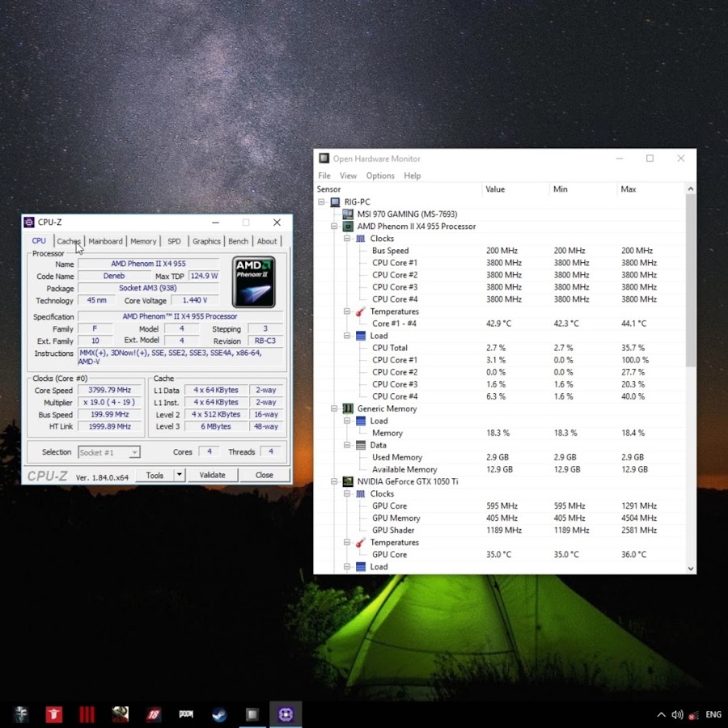The height and width of the screenshot is (728, 728).
Task: Click the Max column header
Action: (x=650, y=189)
